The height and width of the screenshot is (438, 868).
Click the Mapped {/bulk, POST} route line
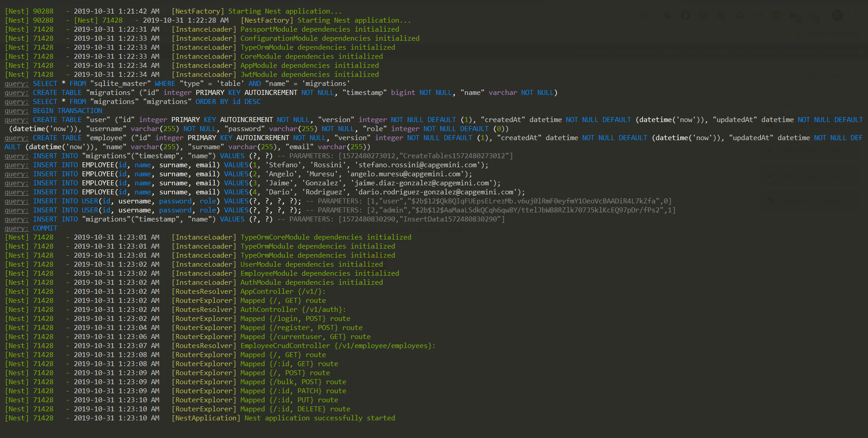click(293, 382)
